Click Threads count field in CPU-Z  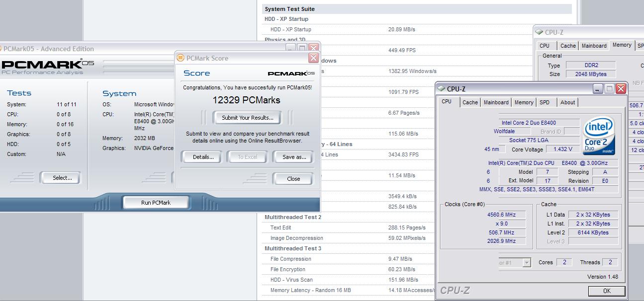point(610,262)
